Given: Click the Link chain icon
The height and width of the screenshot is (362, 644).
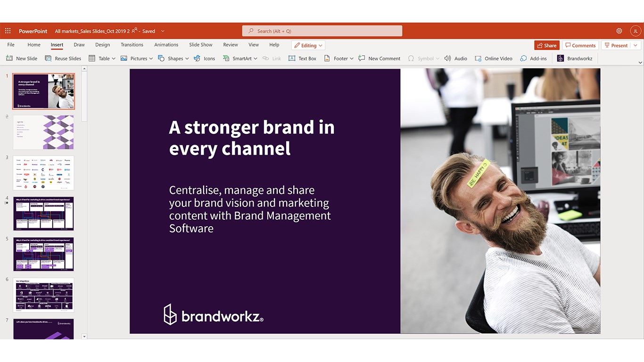Looking at the screenshot, I should click(266, 58).
